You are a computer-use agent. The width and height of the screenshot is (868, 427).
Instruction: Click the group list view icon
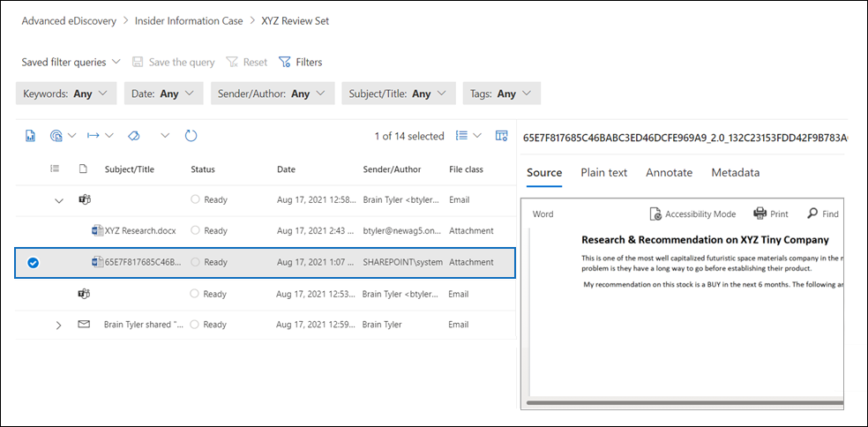pos(461,136)
